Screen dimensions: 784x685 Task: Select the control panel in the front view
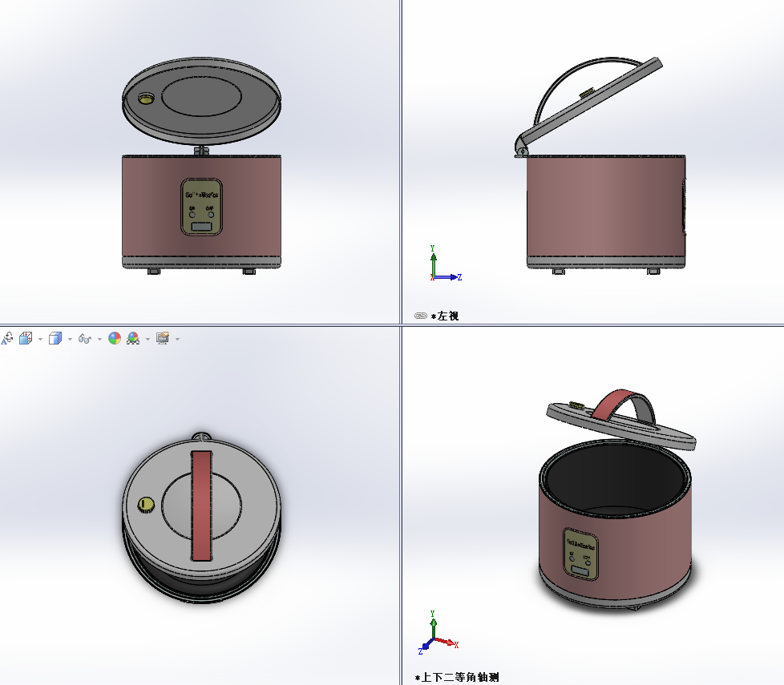201,207
